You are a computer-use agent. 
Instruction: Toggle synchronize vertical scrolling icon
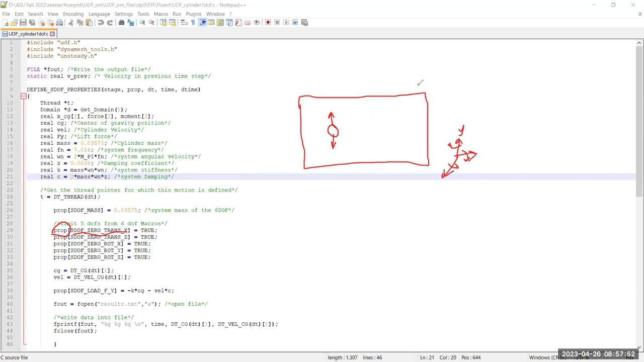pyautogui.click(x=163, y=23)
